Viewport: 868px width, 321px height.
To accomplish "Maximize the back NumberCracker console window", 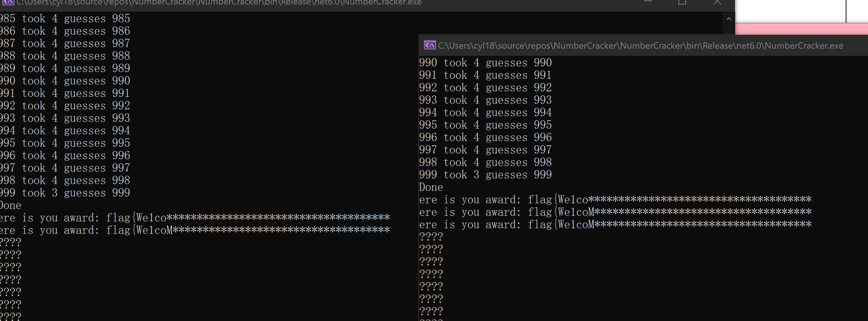I will coord(682,2).
